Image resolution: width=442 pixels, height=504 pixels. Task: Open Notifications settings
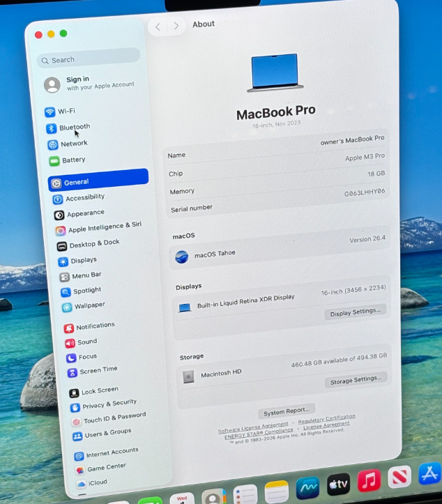(89, 326)
